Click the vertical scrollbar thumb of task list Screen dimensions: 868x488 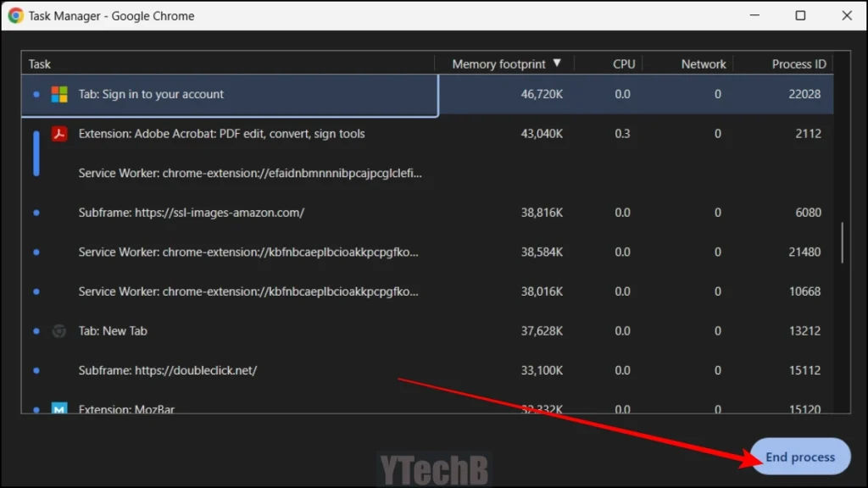842,242
